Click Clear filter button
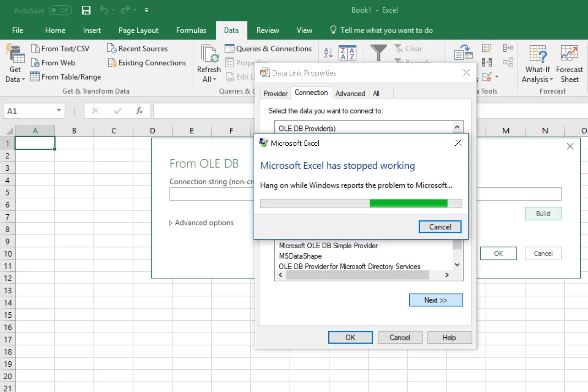 (x=408, y=49)
